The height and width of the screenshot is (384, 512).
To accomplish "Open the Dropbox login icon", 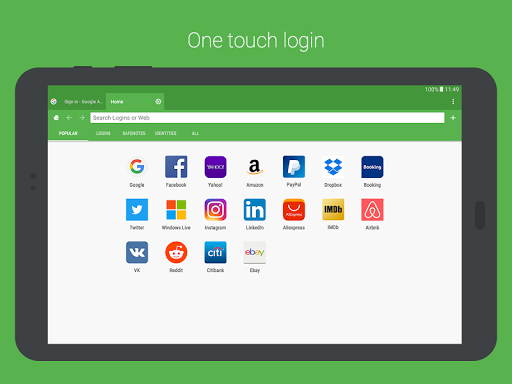I will click(x=333, y=167).
